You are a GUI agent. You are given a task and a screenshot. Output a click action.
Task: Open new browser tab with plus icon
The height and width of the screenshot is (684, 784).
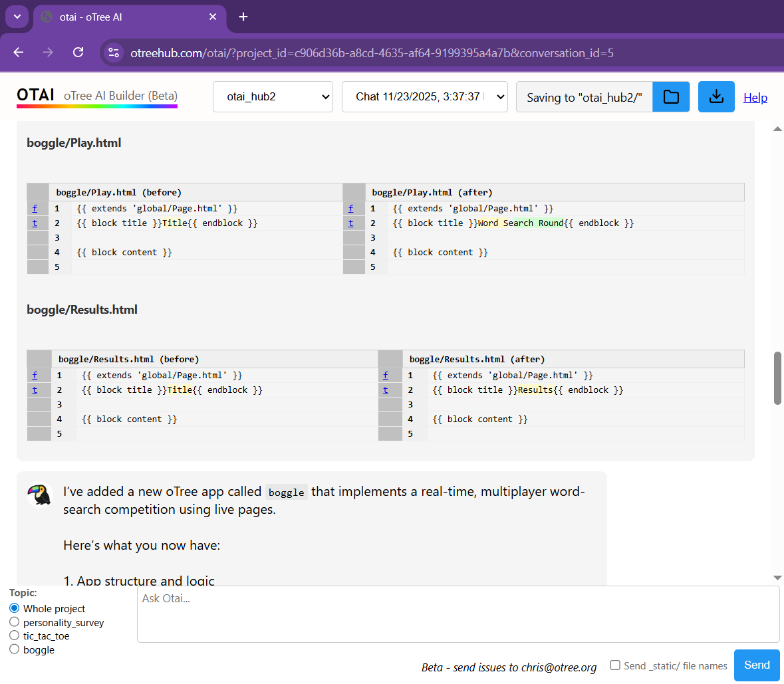pos(243,17)
